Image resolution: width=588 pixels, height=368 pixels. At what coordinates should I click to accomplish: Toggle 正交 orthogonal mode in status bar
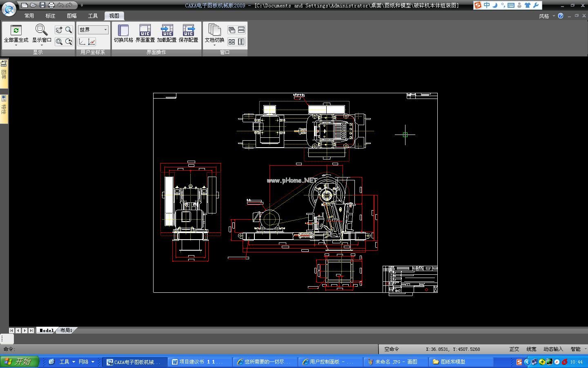click(x=514, y=349)
